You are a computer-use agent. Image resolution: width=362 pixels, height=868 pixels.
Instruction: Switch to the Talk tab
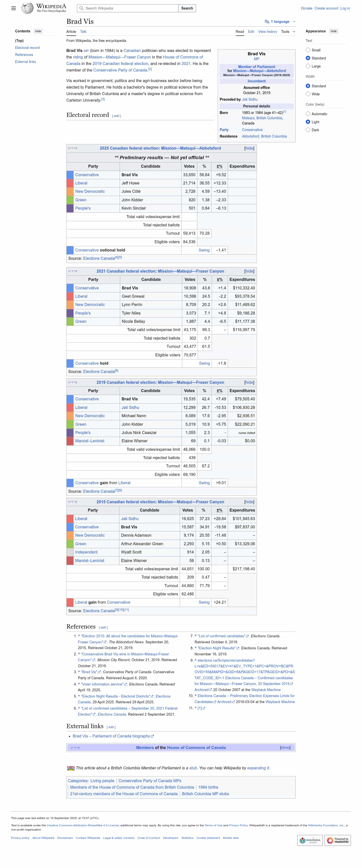(83, 32)
